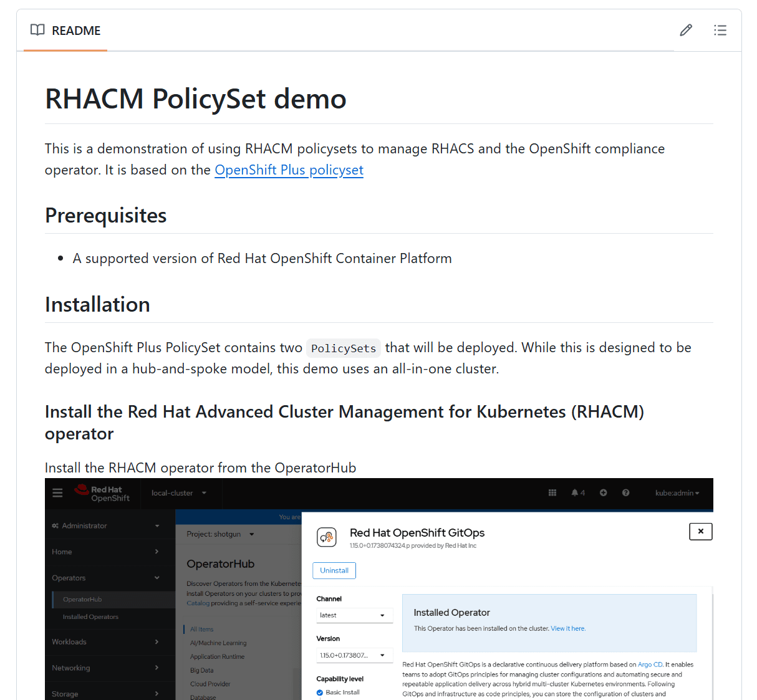Expand the Workloads navigation section
This screenshot has height=700, width=757.
point(105,641)
